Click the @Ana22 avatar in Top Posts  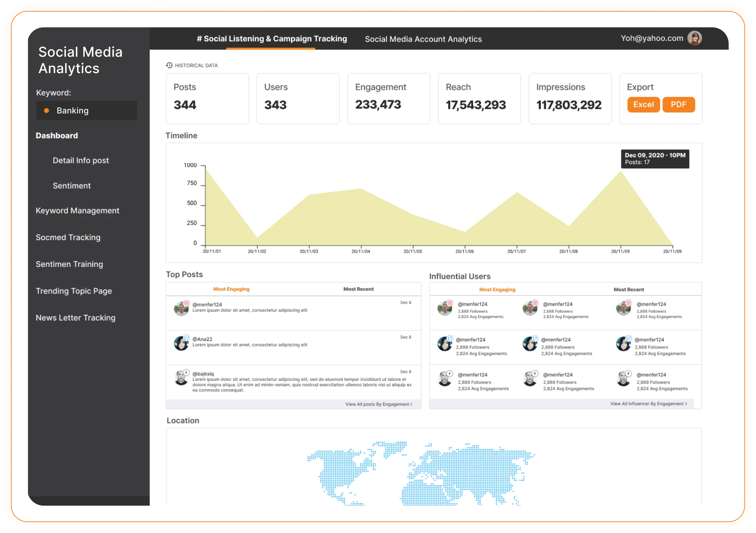click(181, 343)
